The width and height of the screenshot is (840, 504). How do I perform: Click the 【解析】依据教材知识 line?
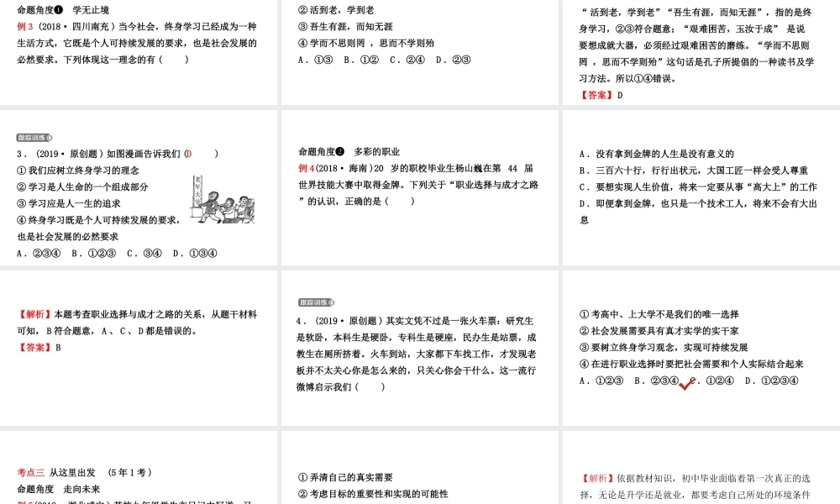[x=696, y=478]
